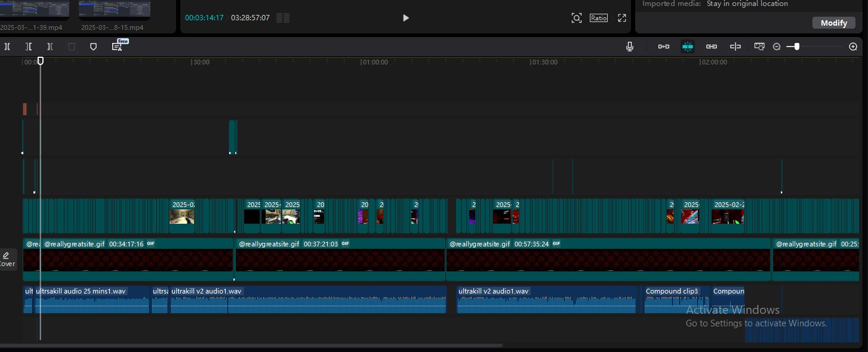Click the preview zoom scan icon
This screenshot has height=352, width=868.
576,18
